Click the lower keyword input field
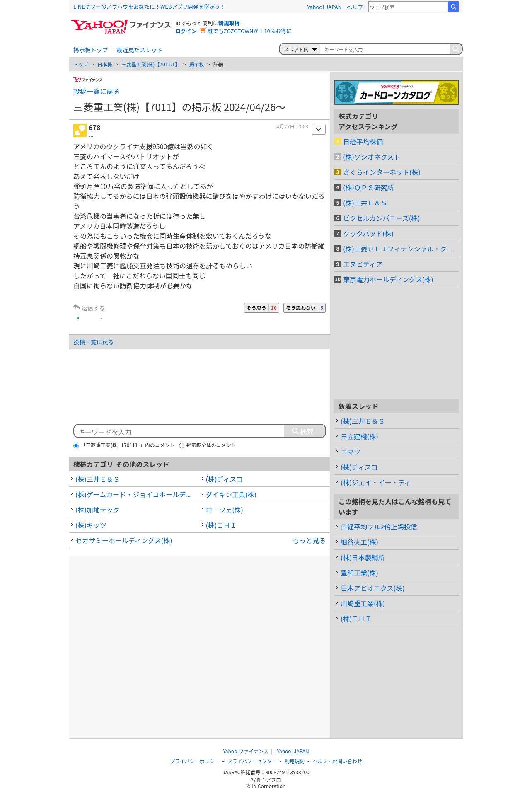This screenshot has height=788, width=532. pyautogui.click(x=179, y=431)
